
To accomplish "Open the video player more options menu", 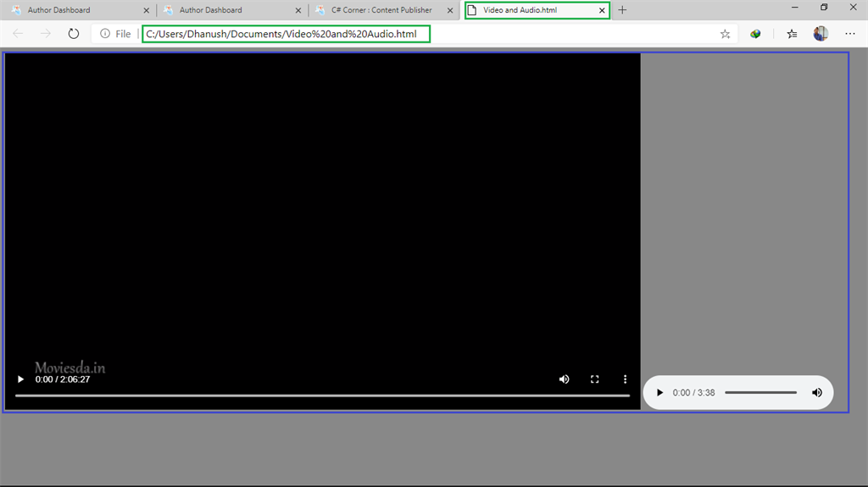I will point(625,379).
